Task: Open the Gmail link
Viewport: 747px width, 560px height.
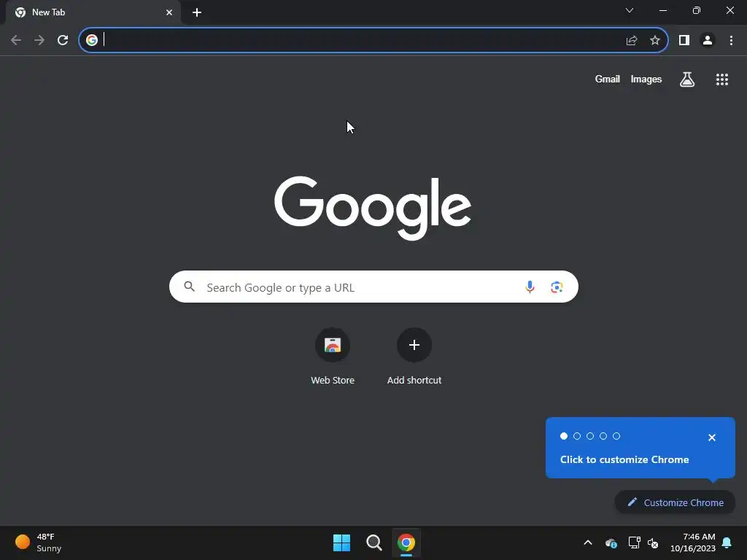Action: coord(608,79)
